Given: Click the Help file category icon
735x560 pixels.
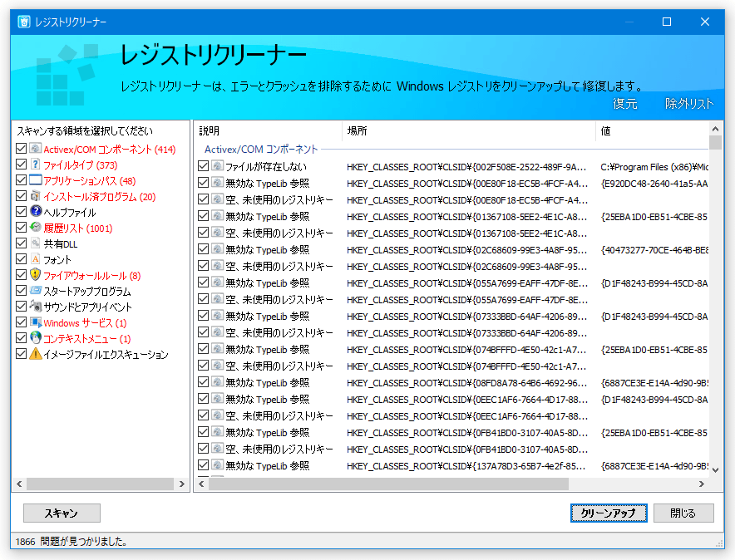Looking at the screenshot, I should (x=36, y=212).
